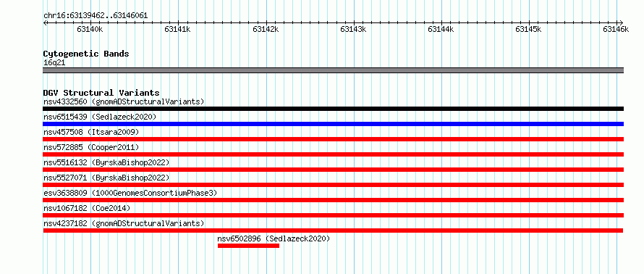Open variant nsv5527071 (ByrskaBishop2022) label
The width and height of the screenshot is (644, 274).
106,178
